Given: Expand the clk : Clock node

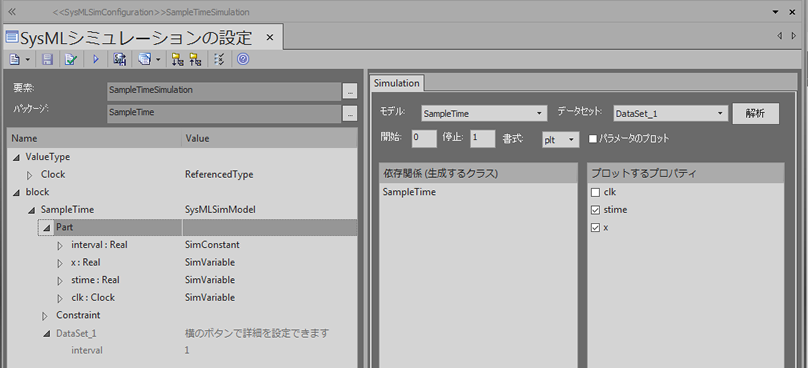Looking at the screenshot, I should pyautogui.click(x=60, y=298).
